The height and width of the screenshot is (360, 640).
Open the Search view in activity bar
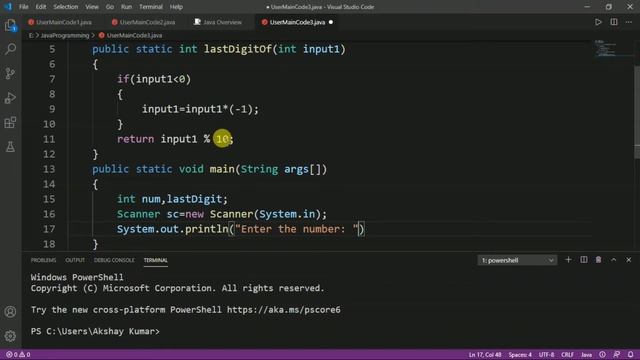pos(10,49)
